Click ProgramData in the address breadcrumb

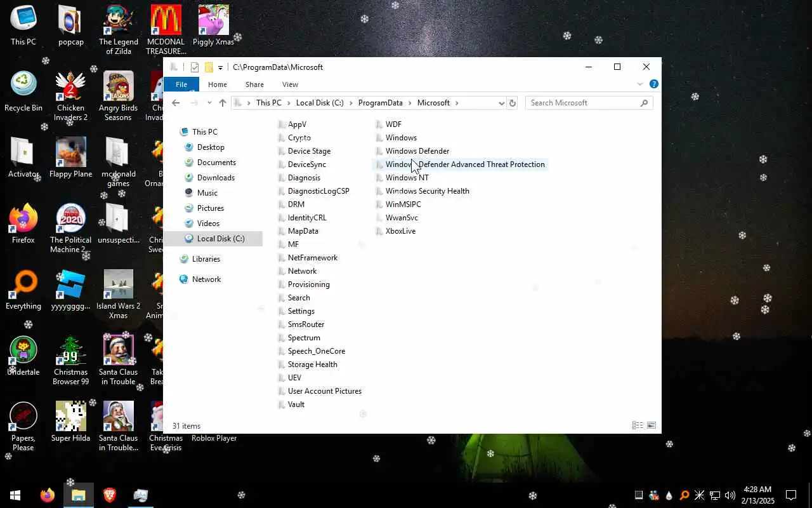[380, 103]
